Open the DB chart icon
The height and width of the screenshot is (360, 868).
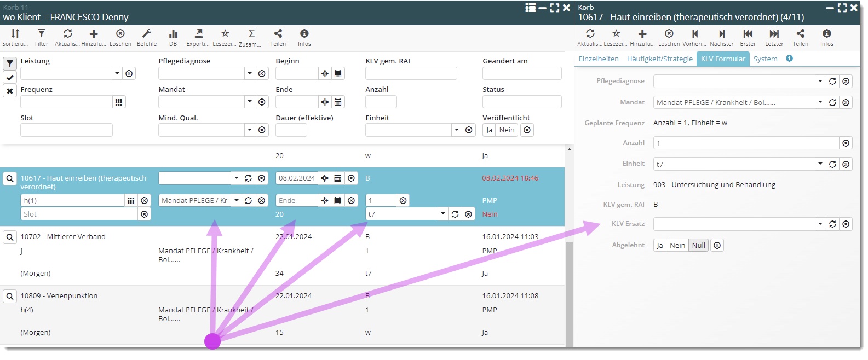(x=173, y=36)
